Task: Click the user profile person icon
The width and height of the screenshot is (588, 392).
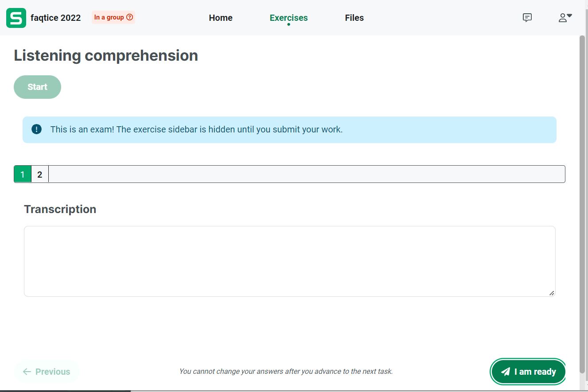Action: (x=562, y=18)
